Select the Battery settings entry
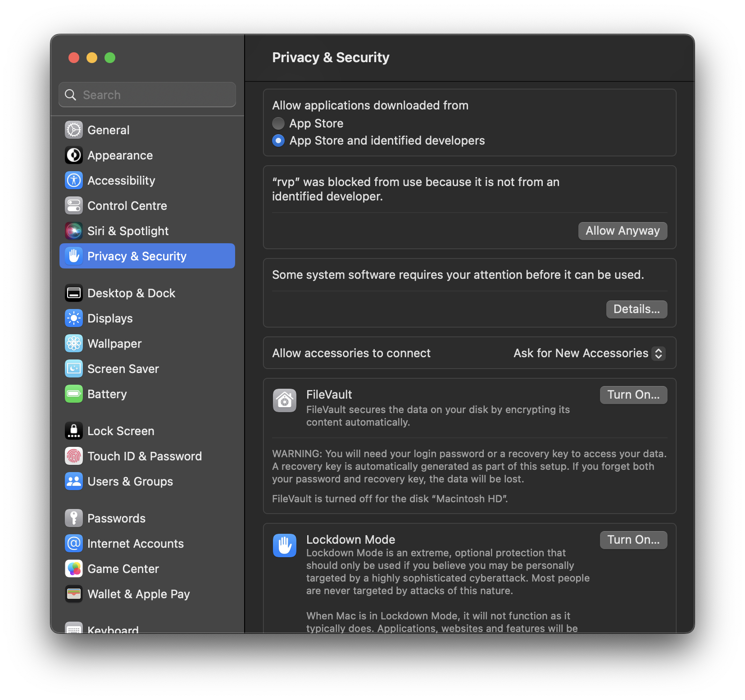745x700 pixels. point(107,394)
